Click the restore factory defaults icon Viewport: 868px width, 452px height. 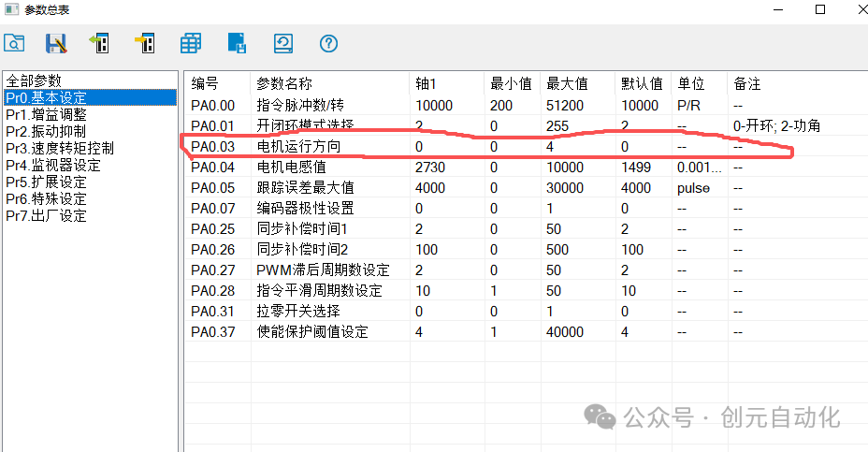point(282,43)
